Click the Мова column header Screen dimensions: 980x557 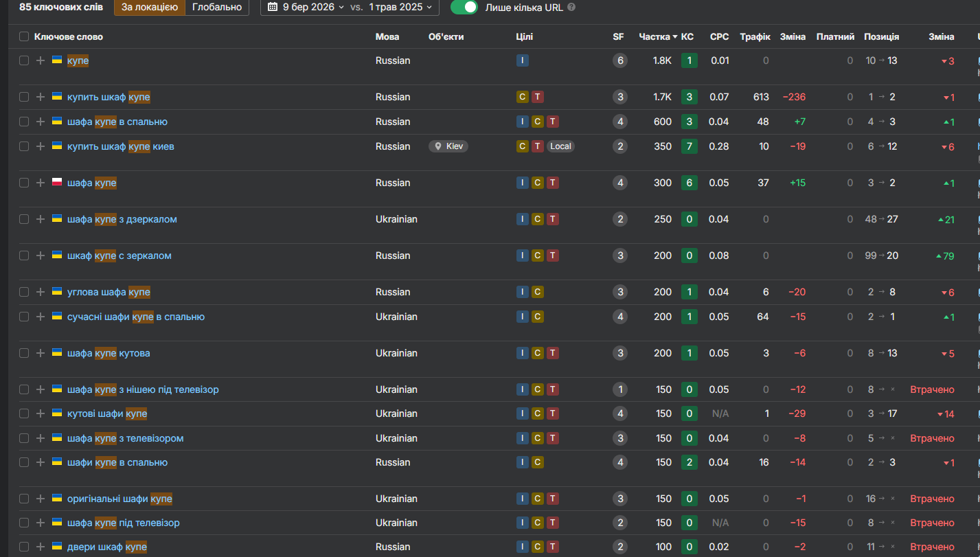point(387,36)
